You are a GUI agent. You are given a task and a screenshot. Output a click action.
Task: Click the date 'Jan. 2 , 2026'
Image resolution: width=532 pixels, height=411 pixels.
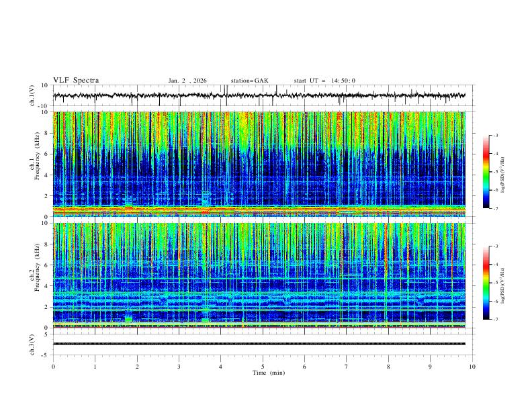tap(187, 81)
